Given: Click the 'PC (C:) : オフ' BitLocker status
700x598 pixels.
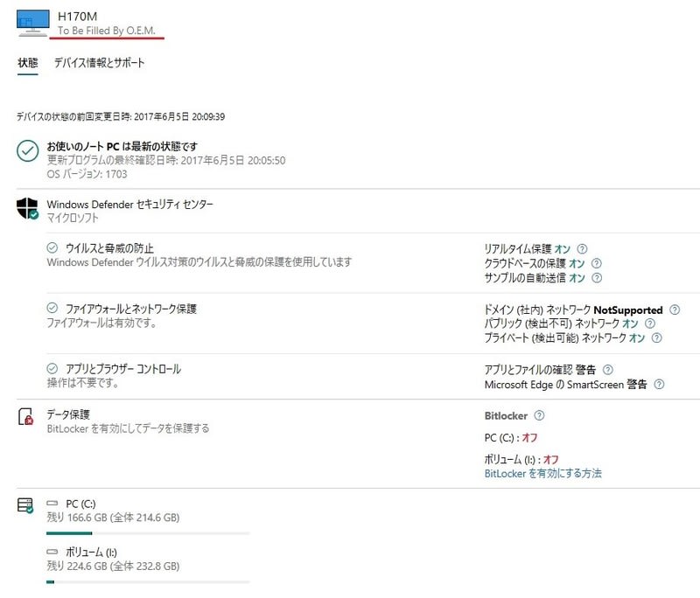Looking at the screenshot, I should click(511, 438).
